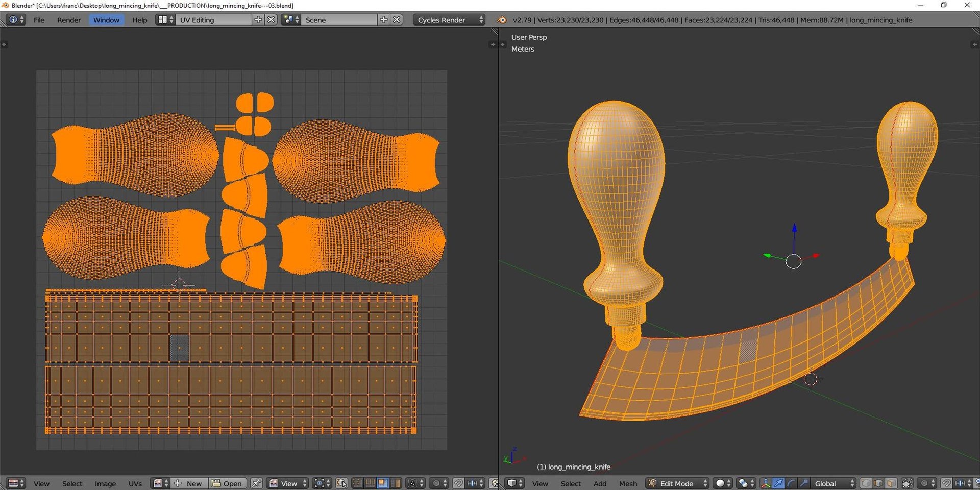Screen dimensions: 980x490
Task: Choose mesh vertex select mode in 3D view
Action: [x=866, y=483]
